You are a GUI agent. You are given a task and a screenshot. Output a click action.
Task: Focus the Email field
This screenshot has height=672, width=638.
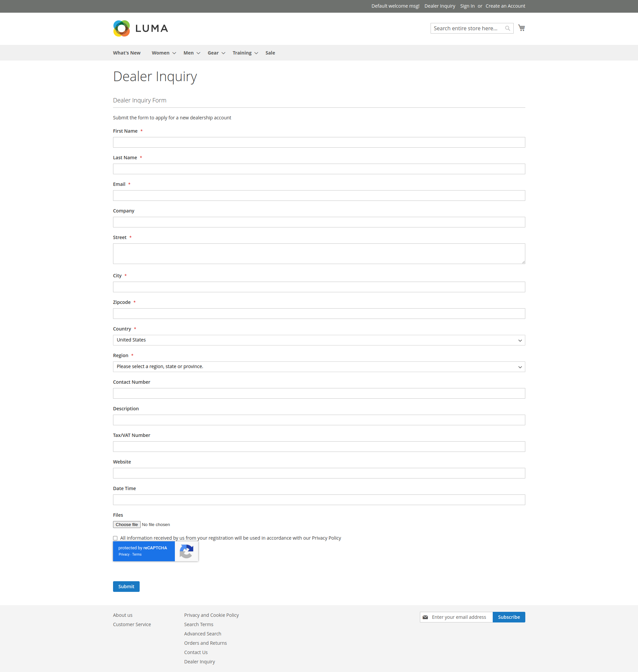click(x=319, y=195)
